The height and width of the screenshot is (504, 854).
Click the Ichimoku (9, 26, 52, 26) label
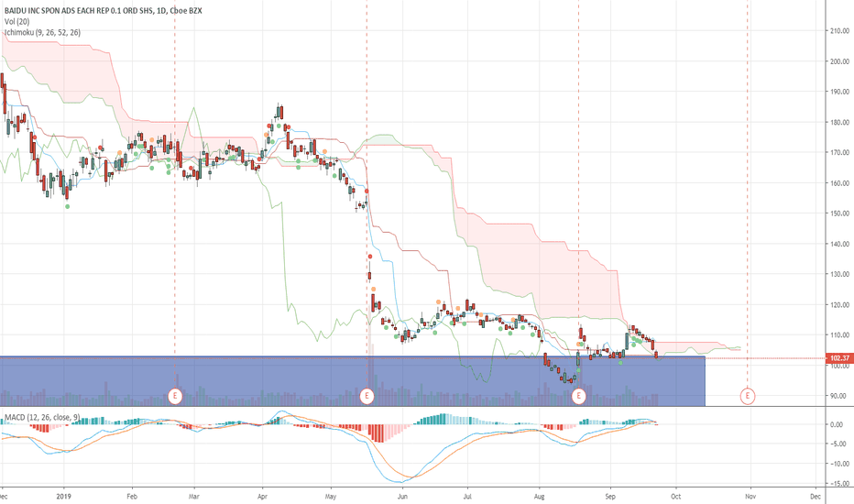coord(42,32)
